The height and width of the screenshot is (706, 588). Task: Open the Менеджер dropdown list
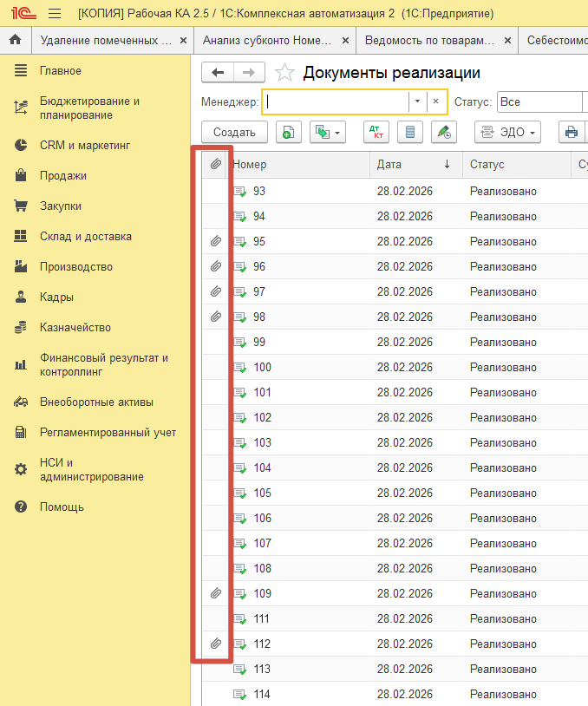tap(417, 101)
